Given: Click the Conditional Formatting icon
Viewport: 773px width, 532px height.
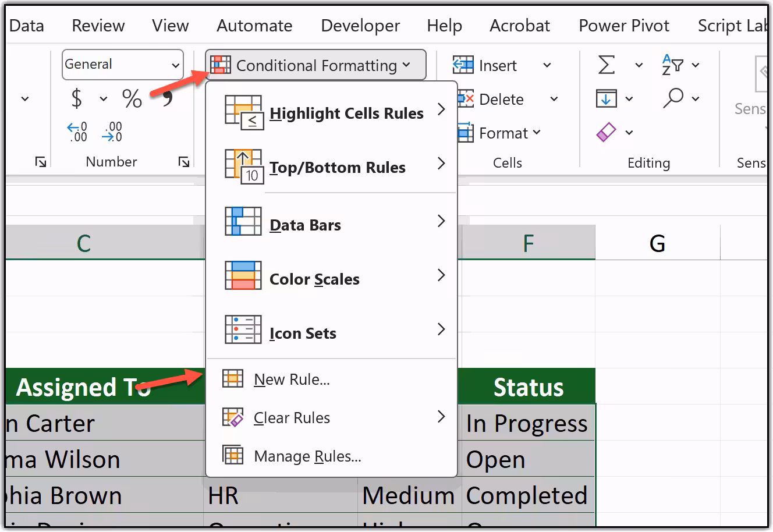Looking at the screenshot, I should click(x=221, y=65).
